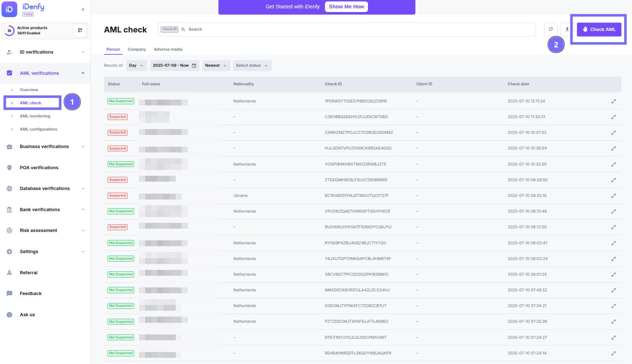Screen dimensions: 632x364
Task: Expand Settings menu chevron
Action: [x=83, y=252]
